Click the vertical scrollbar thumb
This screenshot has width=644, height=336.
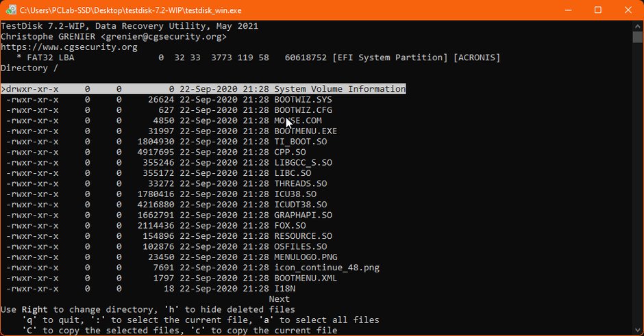tap(637, 37)
